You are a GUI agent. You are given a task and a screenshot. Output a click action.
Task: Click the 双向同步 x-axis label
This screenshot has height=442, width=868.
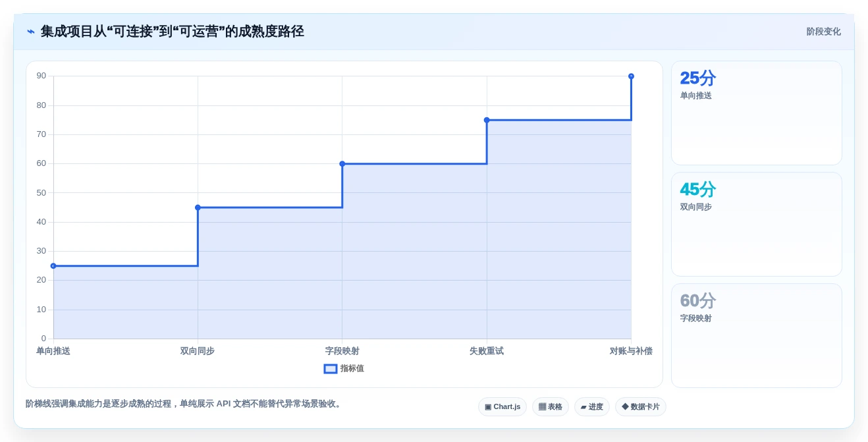click(x=198, y=351)
